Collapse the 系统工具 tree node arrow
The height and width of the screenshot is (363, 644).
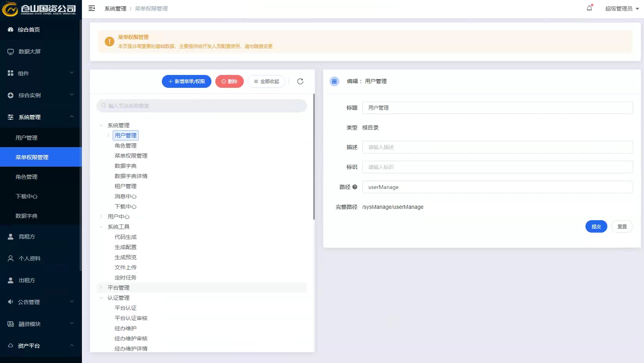(101, 227)
